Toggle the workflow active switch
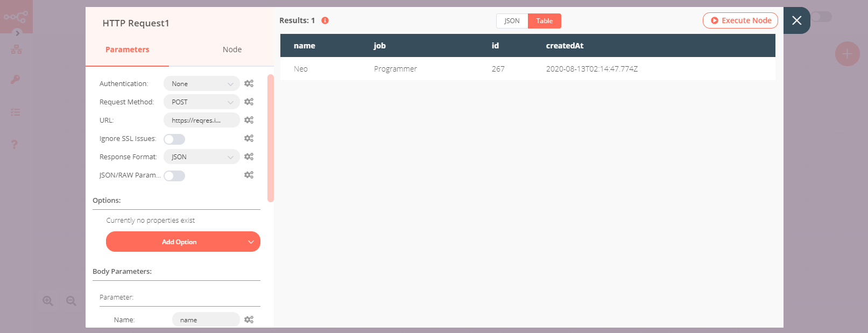The height and width of the screenshot is (333, 868). (x=821, y=17)
